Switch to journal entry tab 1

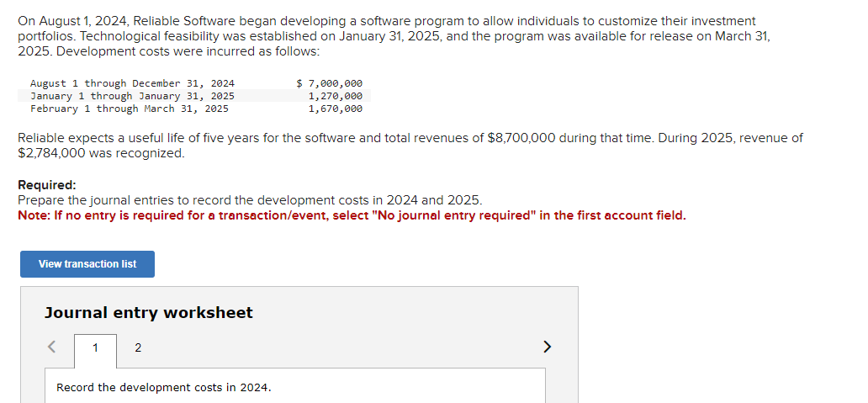click(95, 348)
